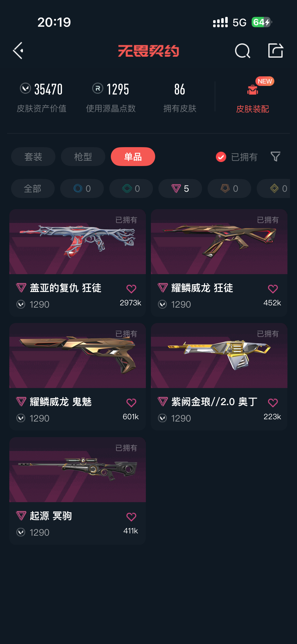Select the 全部 filter button
Screen dimensions: 297x644
(x=33, y=188)
